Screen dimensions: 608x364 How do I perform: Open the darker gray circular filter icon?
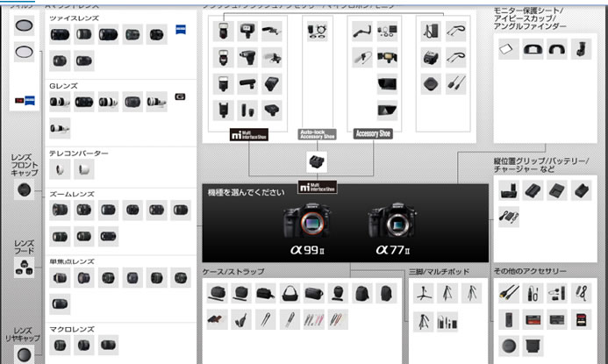pyautogui.click(x=24, y=25)
